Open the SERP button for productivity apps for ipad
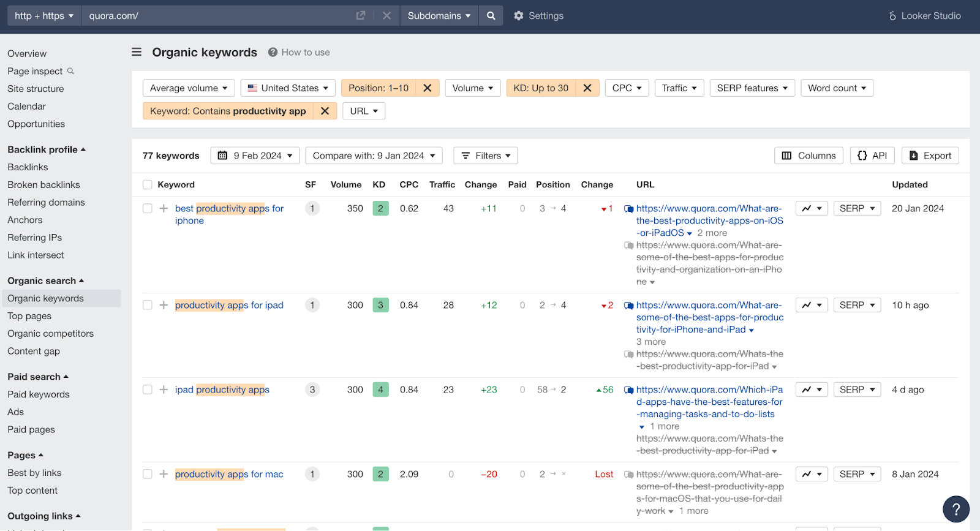The image size is (980, 531). coord(858,305)
